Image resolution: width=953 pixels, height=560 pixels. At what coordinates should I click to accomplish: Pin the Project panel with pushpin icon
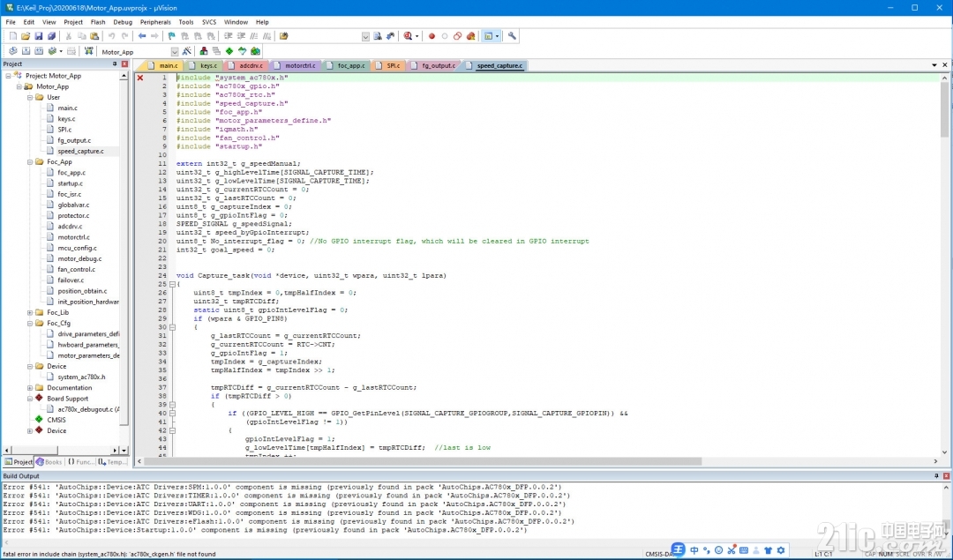pyautogui.click(x=115, y=63)
